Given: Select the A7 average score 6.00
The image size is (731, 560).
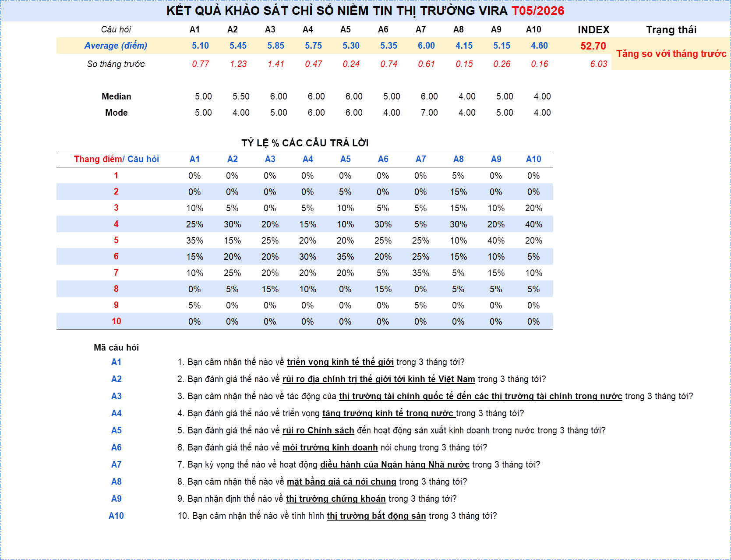Looking at the screenshot, I should coord(426,46).
